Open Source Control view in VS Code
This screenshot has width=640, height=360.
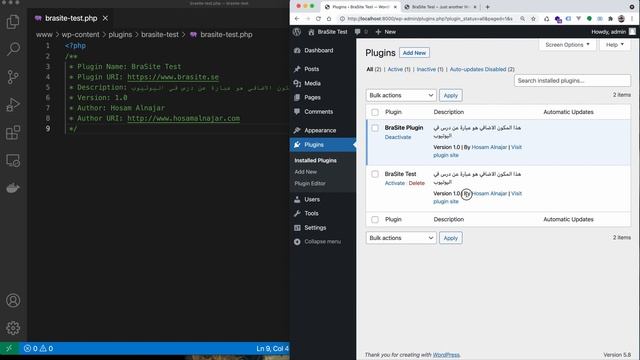[x=13, y=77]
